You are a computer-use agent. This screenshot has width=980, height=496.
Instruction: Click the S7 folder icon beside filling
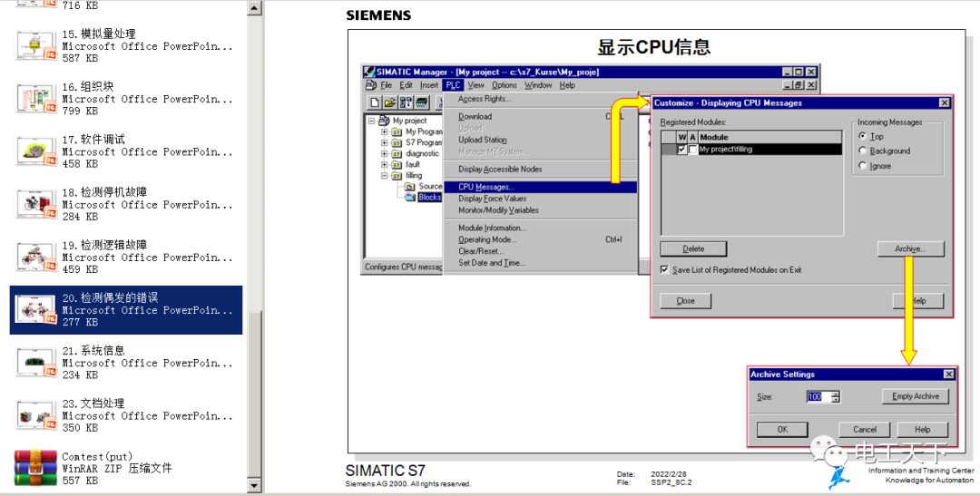point(397,176)
